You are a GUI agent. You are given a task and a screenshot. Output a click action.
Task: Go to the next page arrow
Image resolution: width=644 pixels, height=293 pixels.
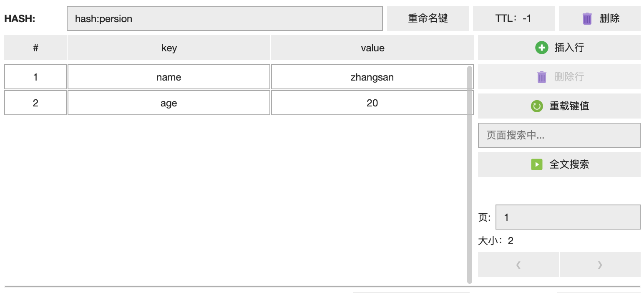(x=600, y=265)
